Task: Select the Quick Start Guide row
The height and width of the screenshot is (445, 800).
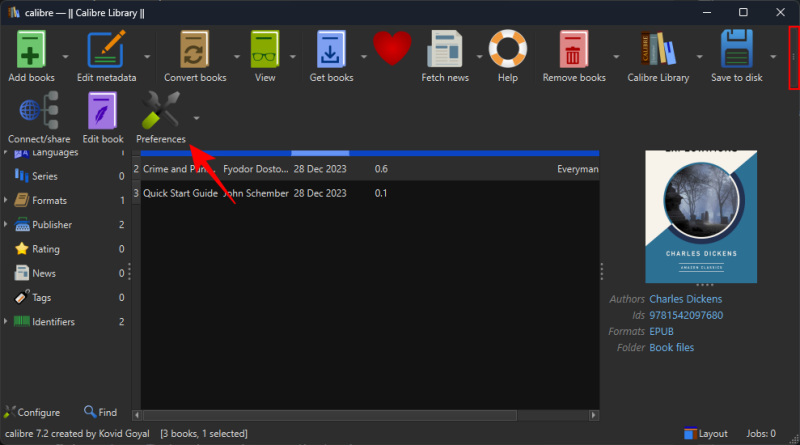Action: pyautogui.click(x=366, y=193)
